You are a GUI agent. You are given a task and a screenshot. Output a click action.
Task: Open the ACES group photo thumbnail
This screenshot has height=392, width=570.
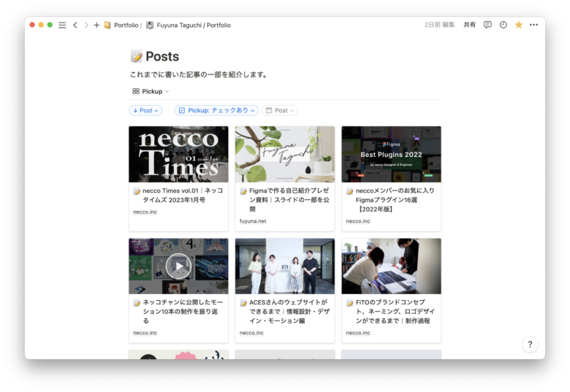[285, 266]
